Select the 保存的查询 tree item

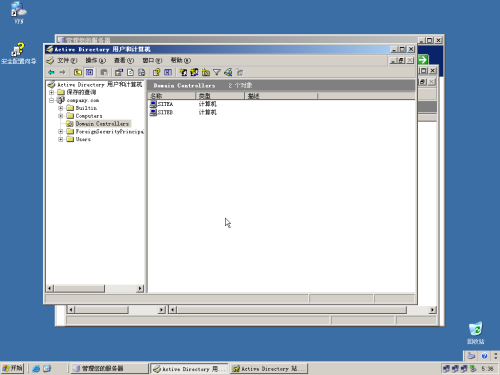tap(81, 92)
